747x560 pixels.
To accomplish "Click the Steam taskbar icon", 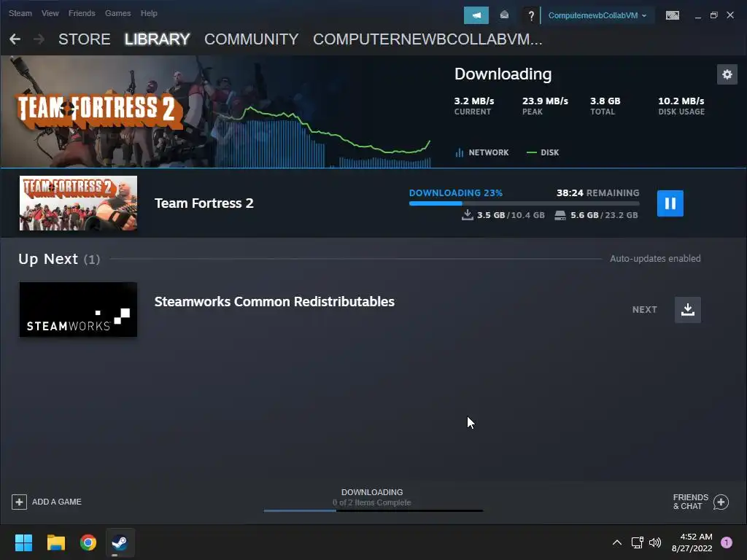I will (x=120, y=542).
